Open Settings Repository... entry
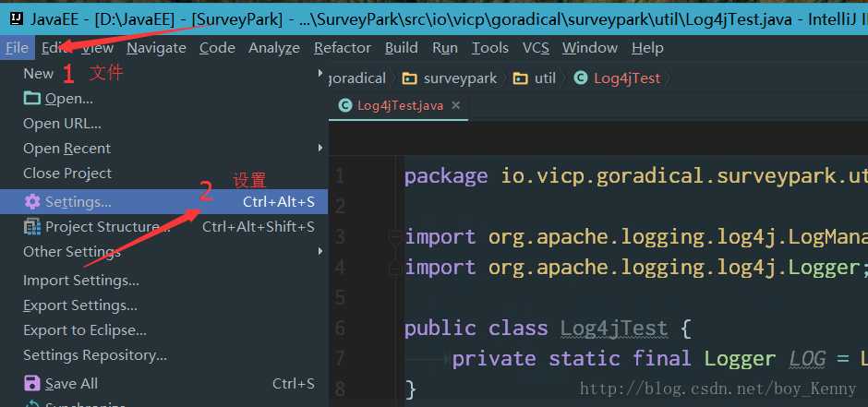This screenshot has height=407, width=868. click(x=163, y=355)
